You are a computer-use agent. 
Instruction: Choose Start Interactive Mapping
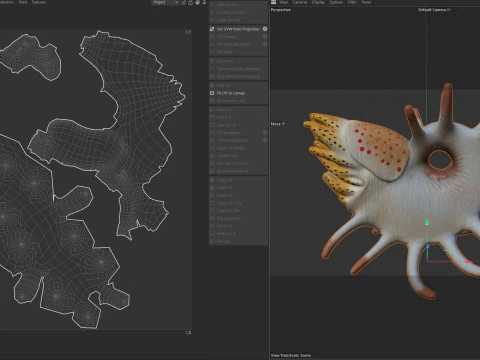[x=238, y=69]
